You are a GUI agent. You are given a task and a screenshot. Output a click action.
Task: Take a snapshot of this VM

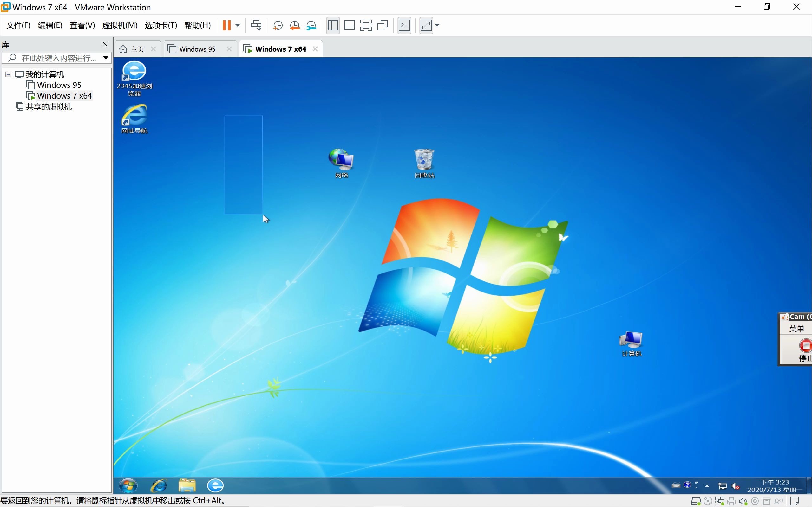tap(278, 25)
